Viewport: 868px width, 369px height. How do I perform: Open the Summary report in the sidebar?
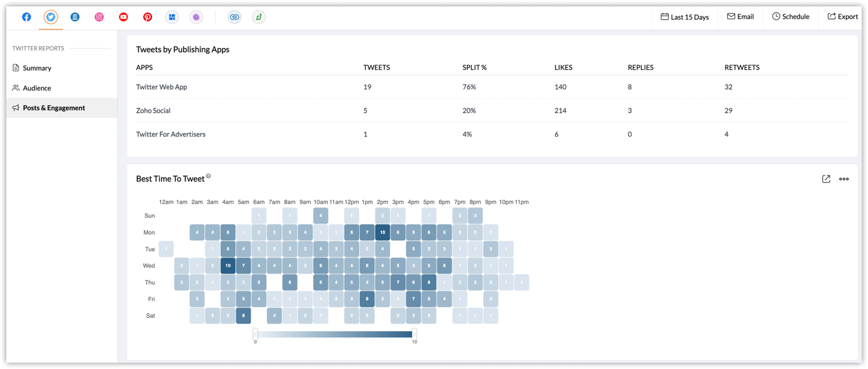[x=37, y=68]
